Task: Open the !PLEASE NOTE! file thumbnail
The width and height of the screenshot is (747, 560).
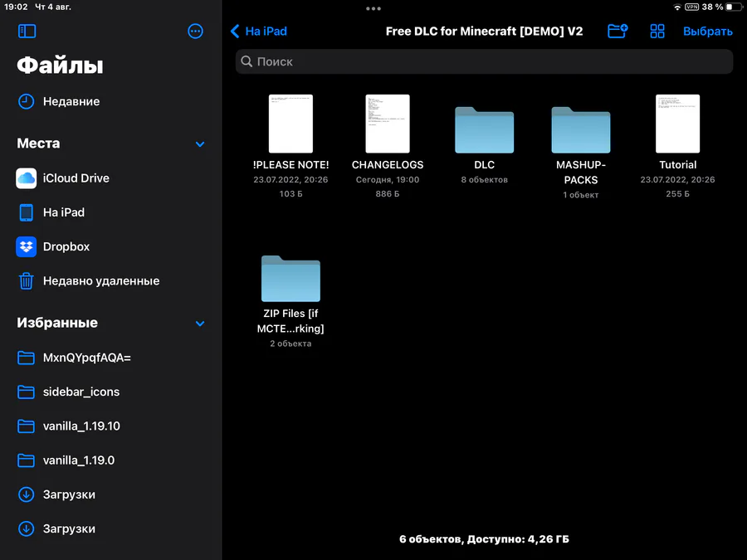Action: tap(290, 124)
